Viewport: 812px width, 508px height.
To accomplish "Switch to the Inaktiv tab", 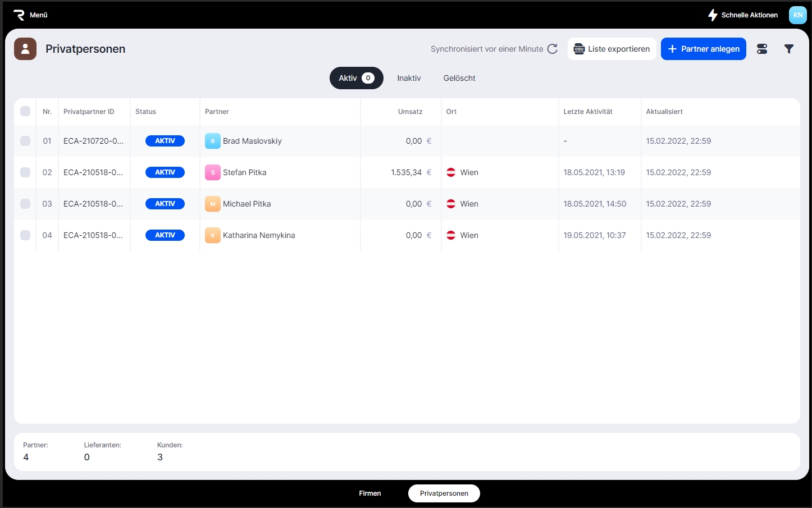I will [409, 78].
